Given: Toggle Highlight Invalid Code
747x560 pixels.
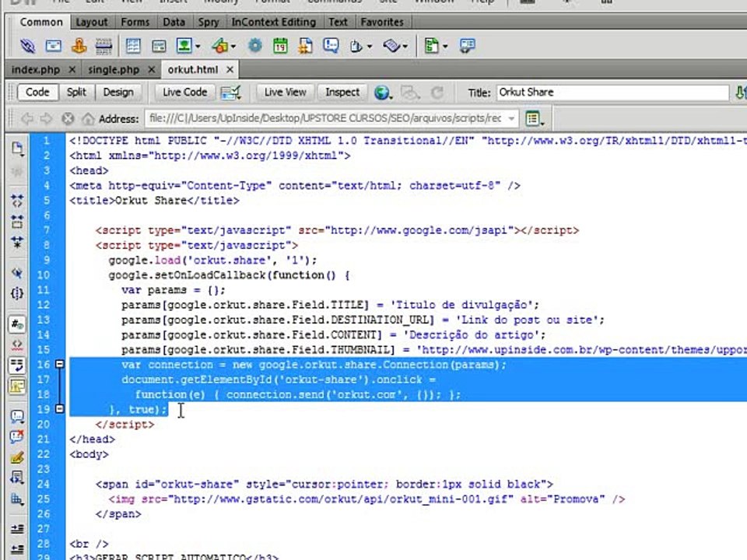Looking at the screenshot, I should [17, 345].
